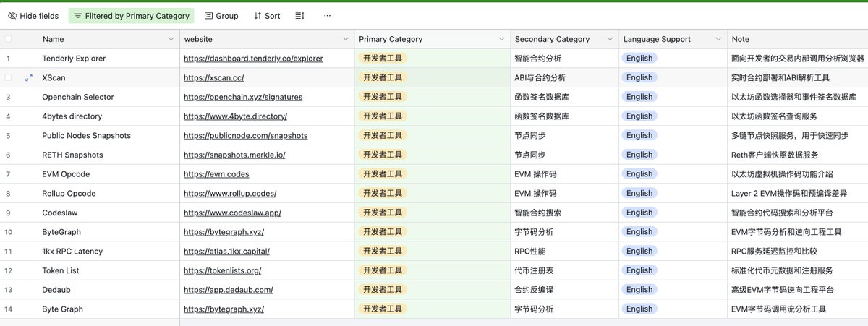Open the dashboard.tenderly.co/explorer link
Viewport: 868px width, 326px height.
click(x=253, y=58)
